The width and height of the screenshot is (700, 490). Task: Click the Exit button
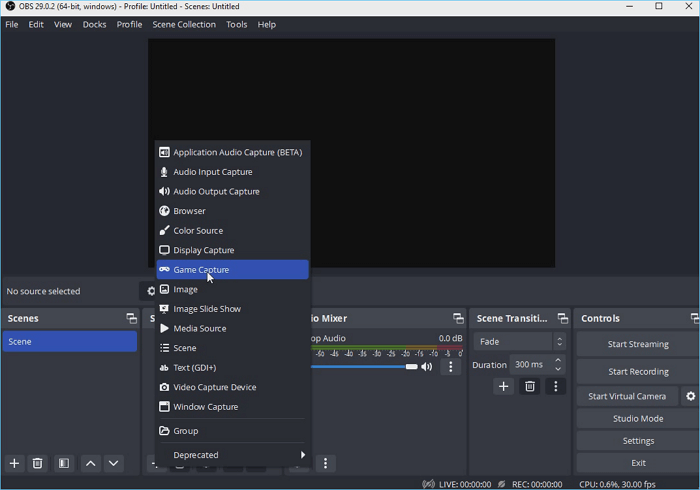click(x=638, y=463)
